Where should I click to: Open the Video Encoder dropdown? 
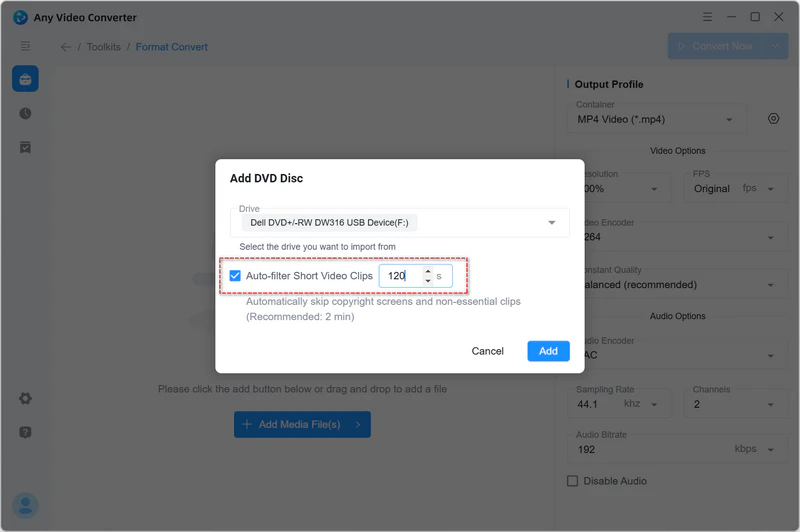686,237
